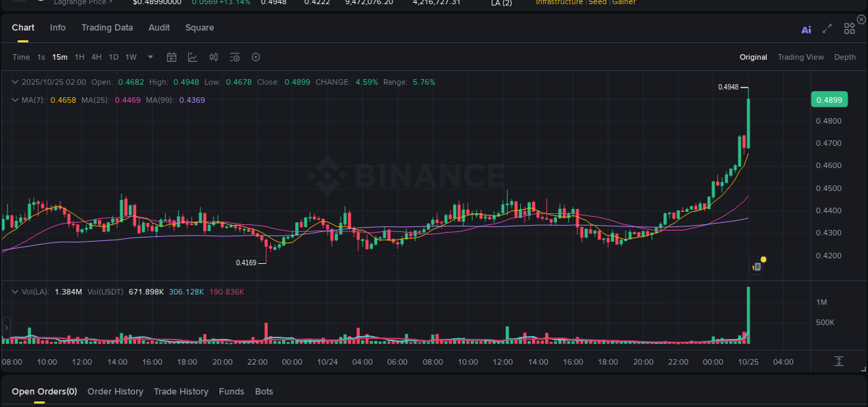This screenshot has width=868, height=407.
Task: Open the widgets grid panel
Action: 849,29
